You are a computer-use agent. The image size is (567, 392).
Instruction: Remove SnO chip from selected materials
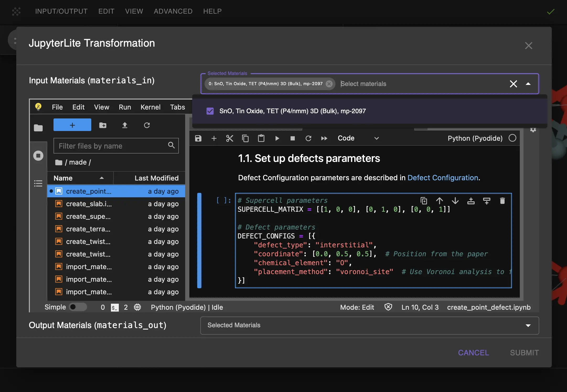coord(329,84)
